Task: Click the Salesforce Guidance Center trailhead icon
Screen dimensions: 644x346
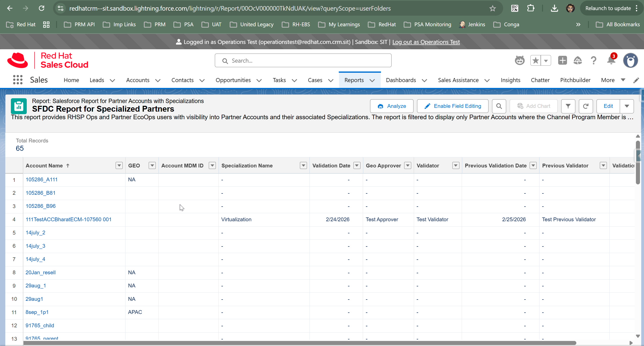Action: point(578,61)
